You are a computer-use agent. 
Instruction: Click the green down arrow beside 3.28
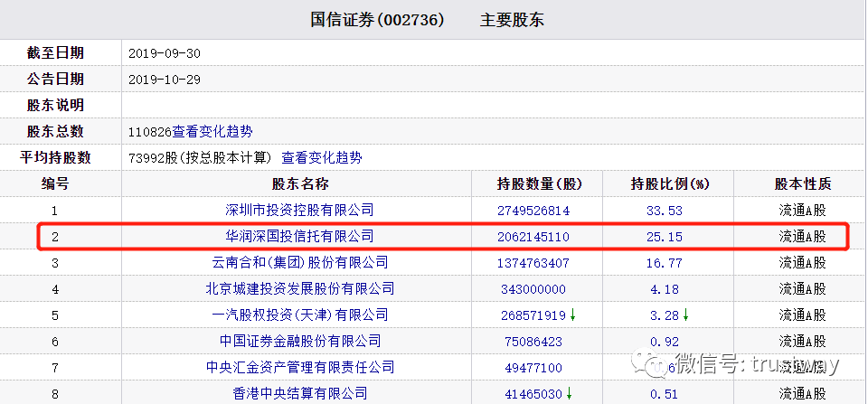click(686, 315)
